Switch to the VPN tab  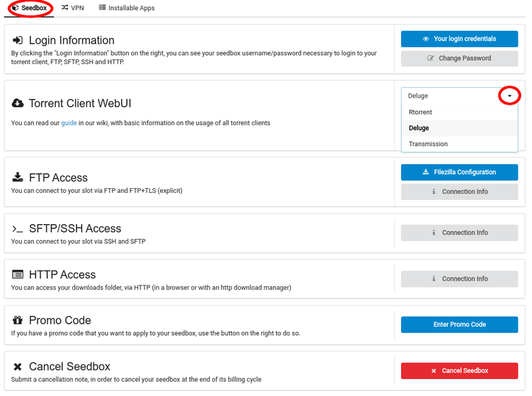[x=73, y=7]
